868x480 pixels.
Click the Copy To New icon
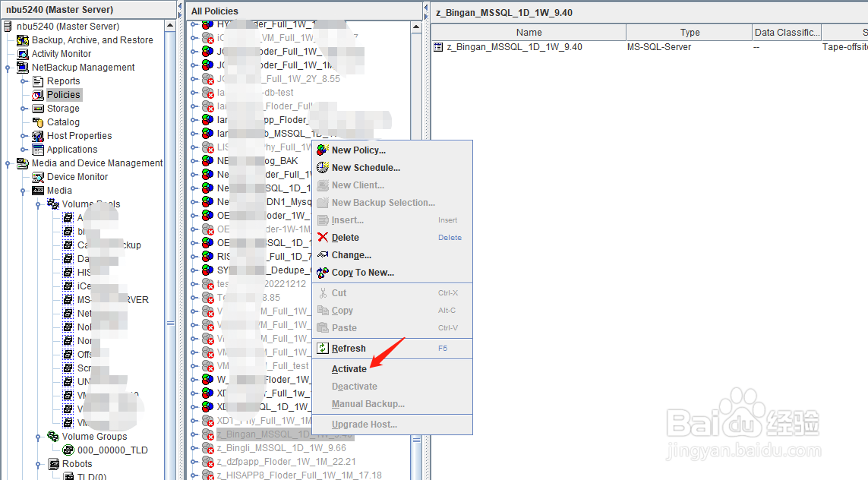322,272
